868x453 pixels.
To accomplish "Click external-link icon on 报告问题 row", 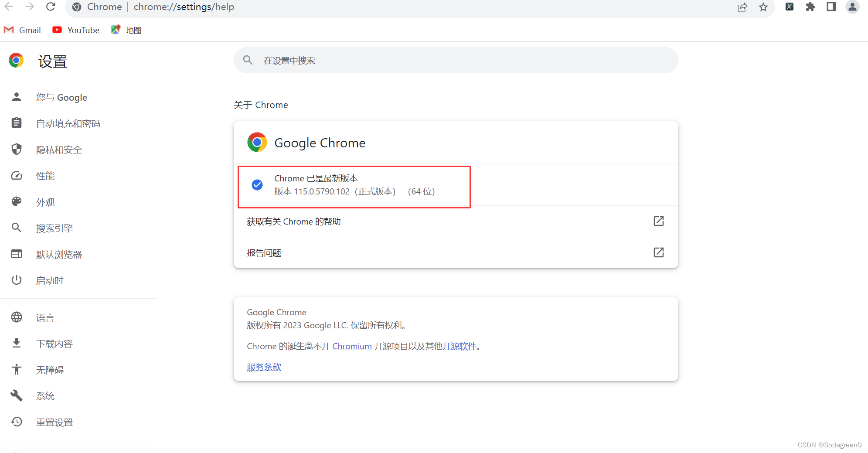I will point(659,252).
